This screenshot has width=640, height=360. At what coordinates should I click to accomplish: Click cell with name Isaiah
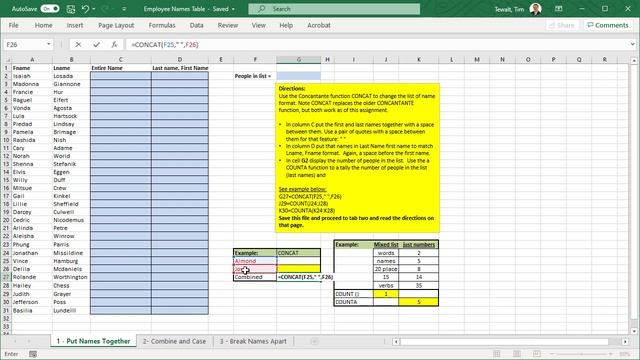pyautogui.click(x=32, y=76)
